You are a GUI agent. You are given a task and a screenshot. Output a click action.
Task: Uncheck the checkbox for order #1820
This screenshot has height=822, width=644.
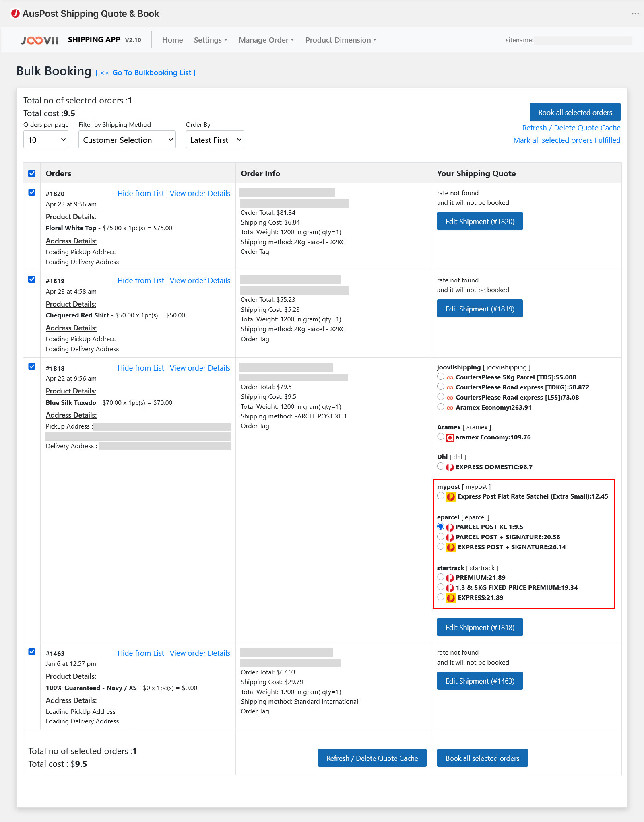point(32,192)
